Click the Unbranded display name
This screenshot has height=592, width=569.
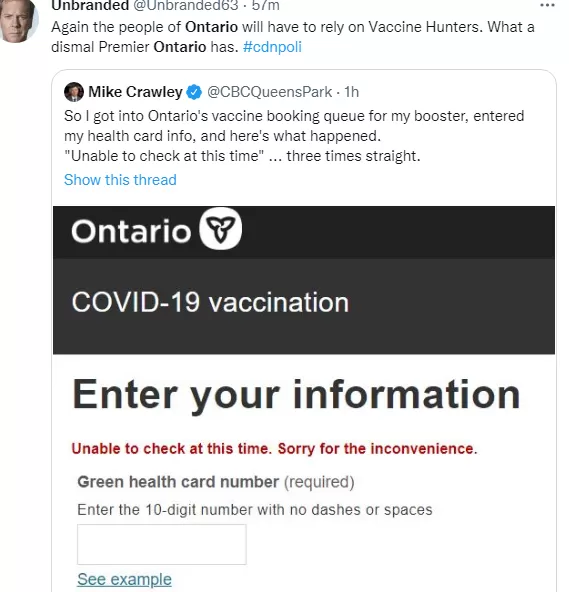point(90,6)
